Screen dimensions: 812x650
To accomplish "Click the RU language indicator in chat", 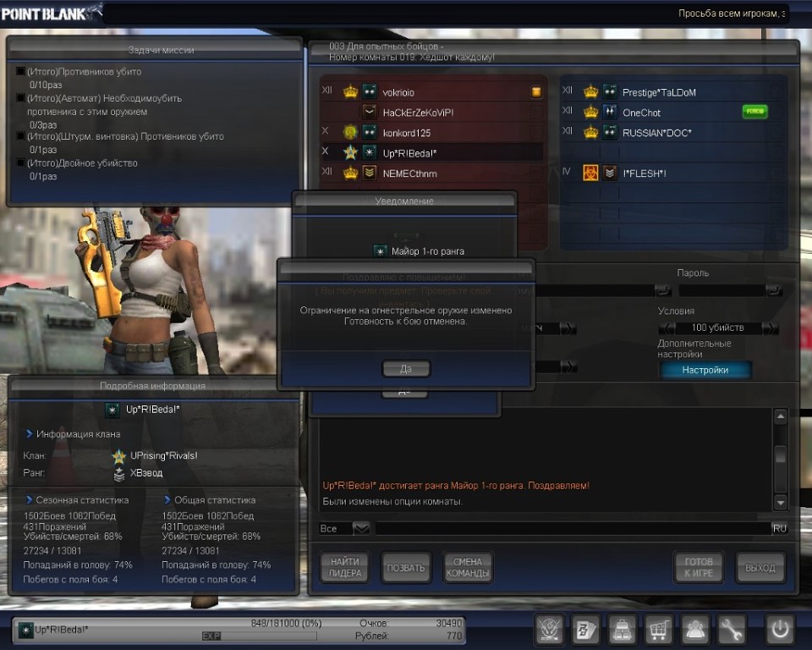I will tap(779, 528).
